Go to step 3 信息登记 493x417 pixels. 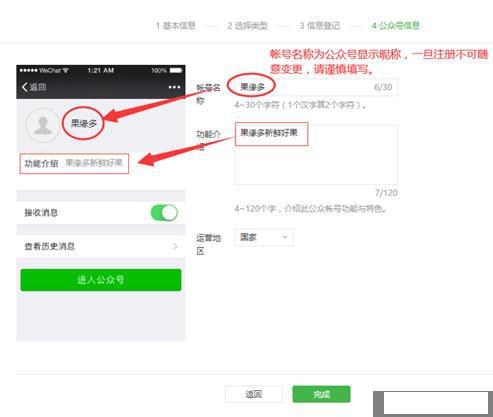click(320, 25)
